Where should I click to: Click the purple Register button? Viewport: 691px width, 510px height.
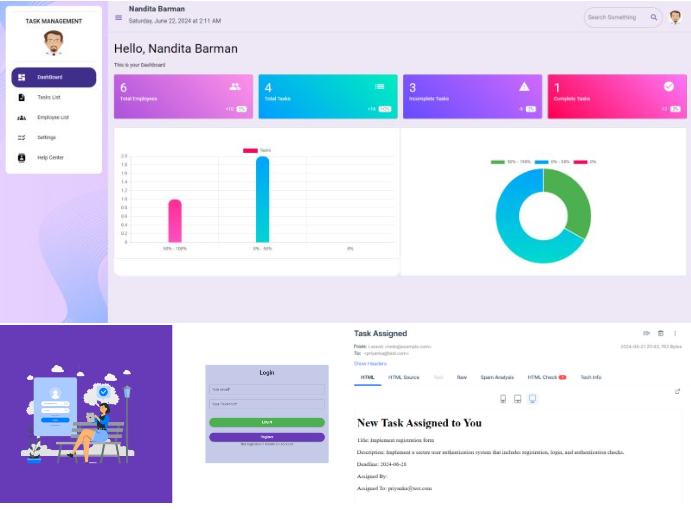coord(267,437)
